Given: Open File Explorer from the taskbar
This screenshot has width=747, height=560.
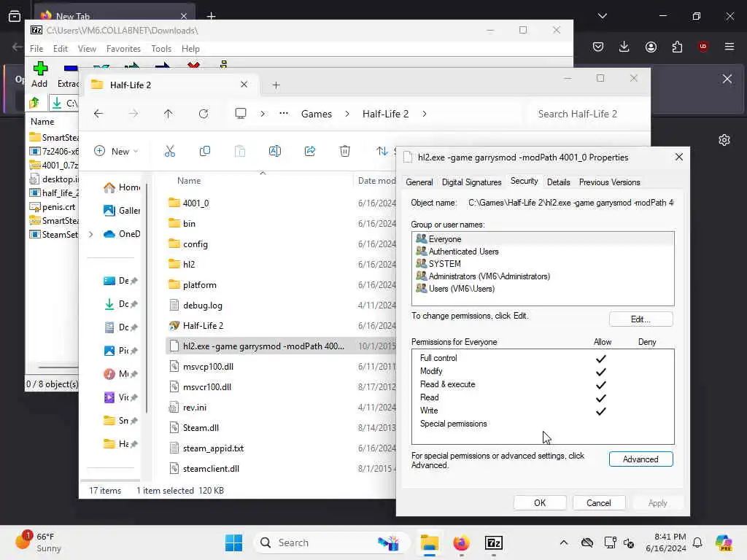Looking at the screenshot, I should coord(429,542).
